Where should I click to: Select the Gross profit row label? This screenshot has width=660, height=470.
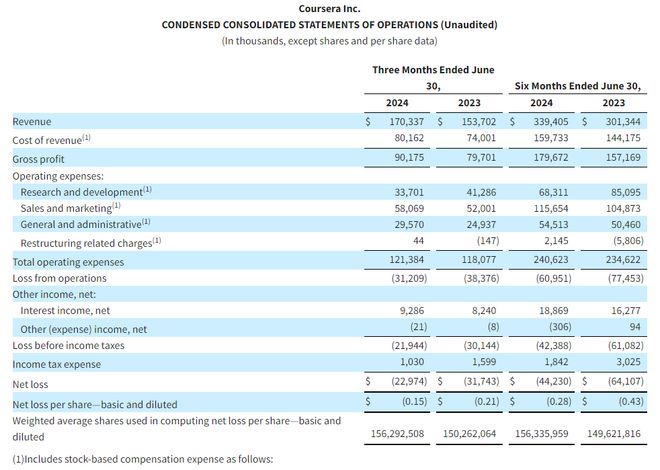coord(40,159)
